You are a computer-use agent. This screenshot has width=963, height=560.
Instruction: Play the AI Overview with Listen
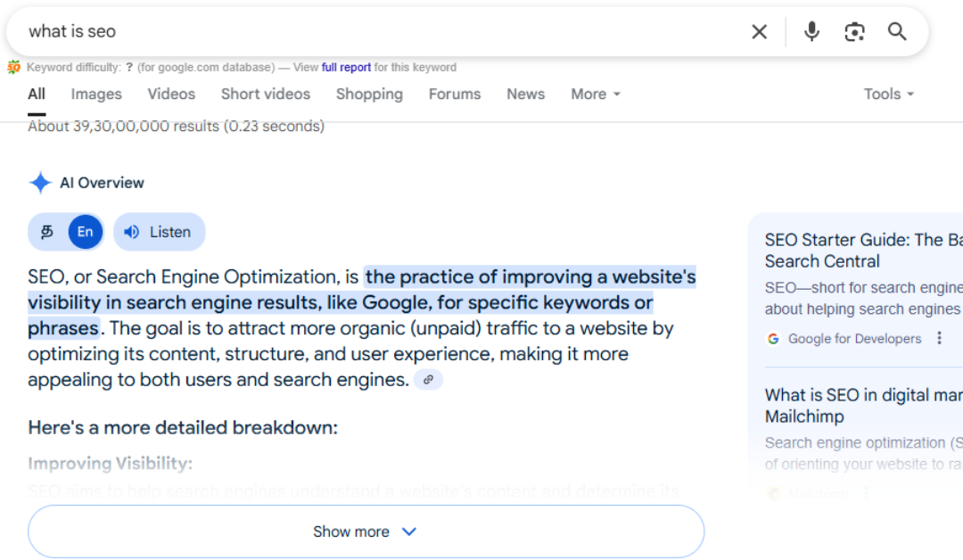[x=159, y=232]
